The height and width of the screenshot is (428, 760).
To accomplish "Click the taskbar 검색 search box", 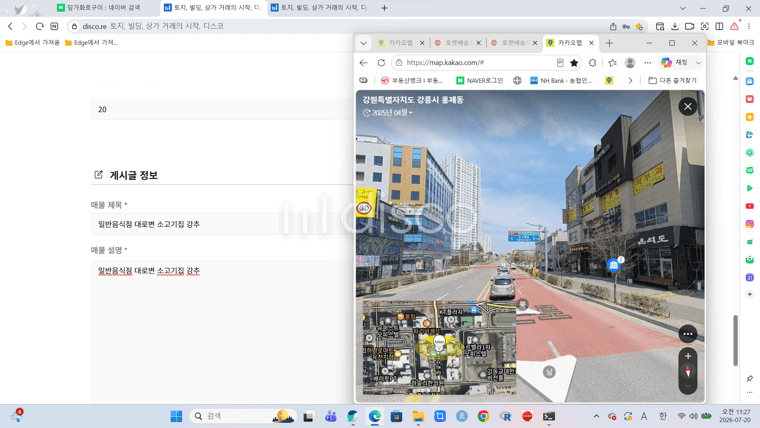I will 242,416.
